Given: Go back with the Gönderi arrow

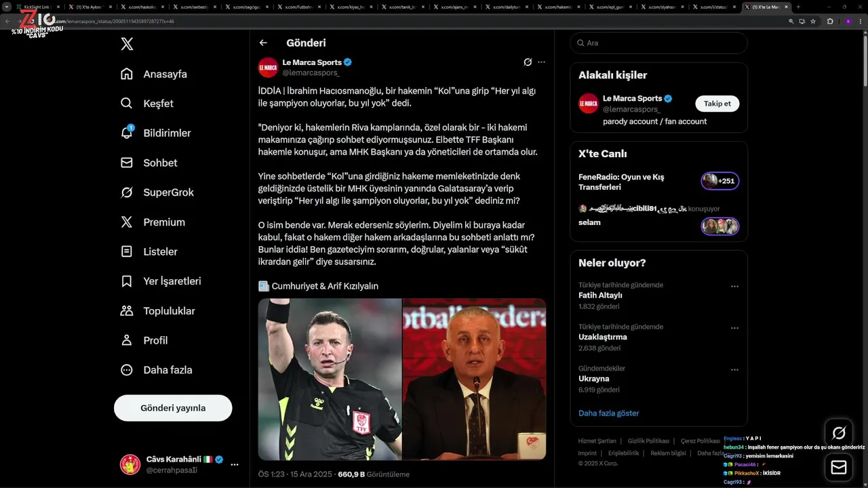Looking at the screenshot, I should (x=263, y=43).
